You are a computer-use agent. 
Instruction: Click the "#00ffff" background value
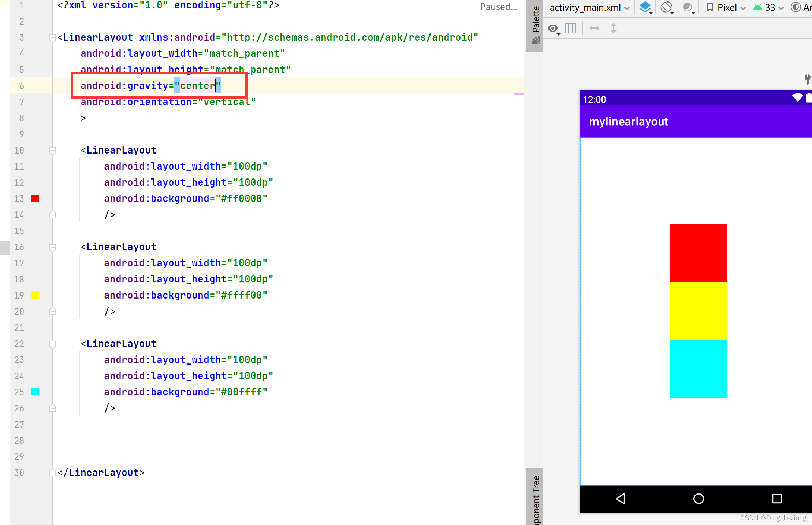tap(242, 392)
